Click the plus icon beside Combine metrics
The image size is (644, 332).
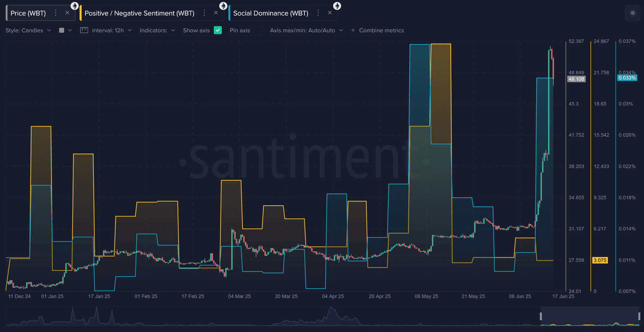353,30
